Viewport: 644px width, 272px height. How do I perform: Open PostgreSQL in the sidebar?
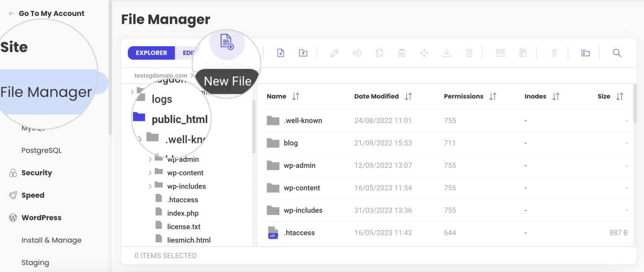click(42, 150)
